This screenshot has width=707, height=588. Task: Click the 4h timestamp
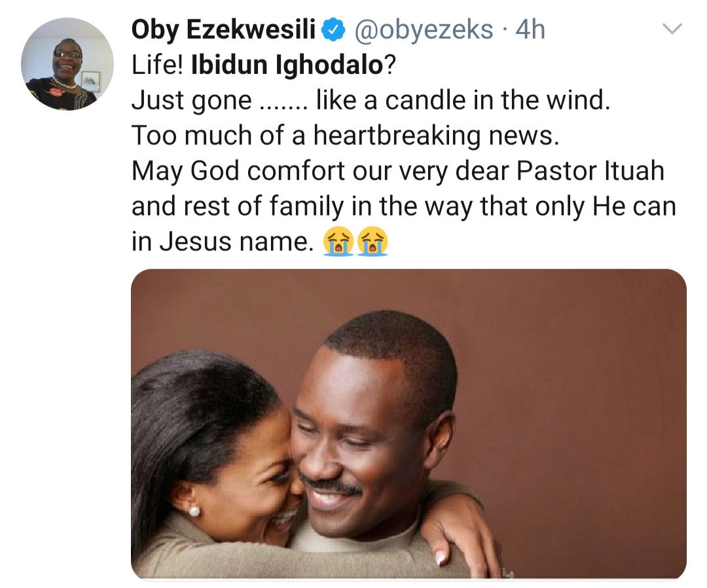[530, 29]
